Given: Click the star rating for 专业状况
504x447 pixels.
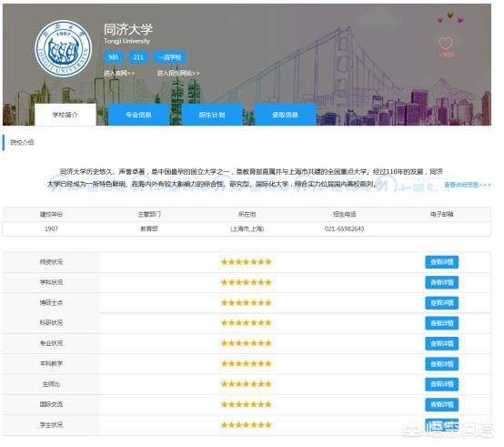Looking at the screenshot, I should click(x=247, y=343).
